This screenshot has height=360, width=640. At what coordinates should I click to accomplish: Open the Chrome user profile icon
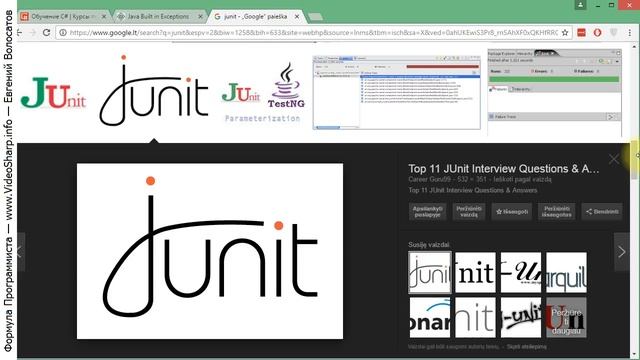(580, 5)
